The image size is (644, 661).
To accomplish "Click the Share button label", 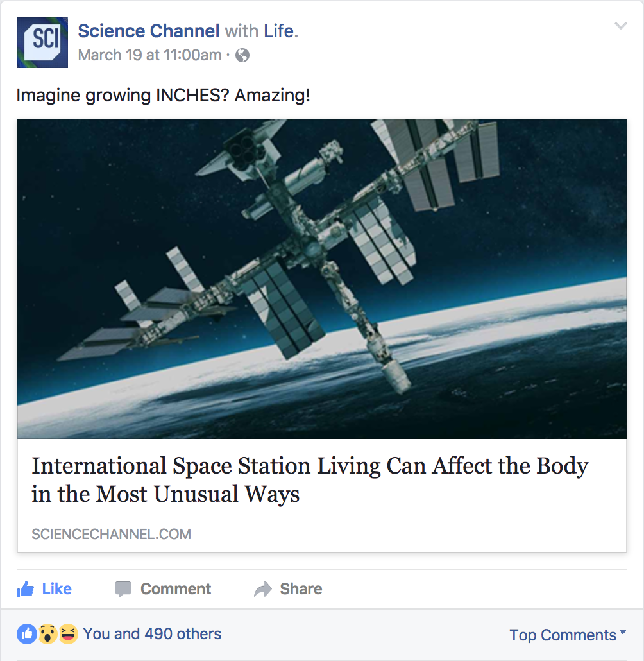I will (x=301, y=589).
